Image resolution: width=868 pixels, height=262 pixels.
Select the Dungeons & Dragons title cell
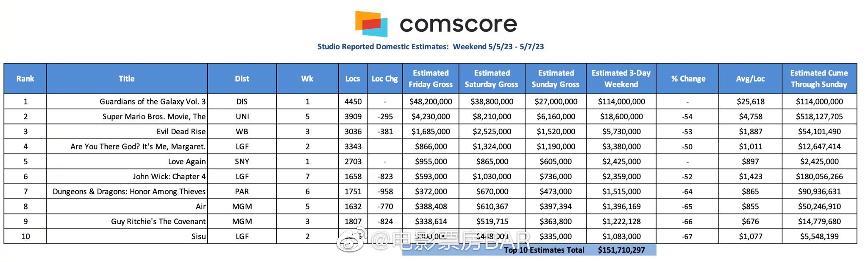pos(129,192)
